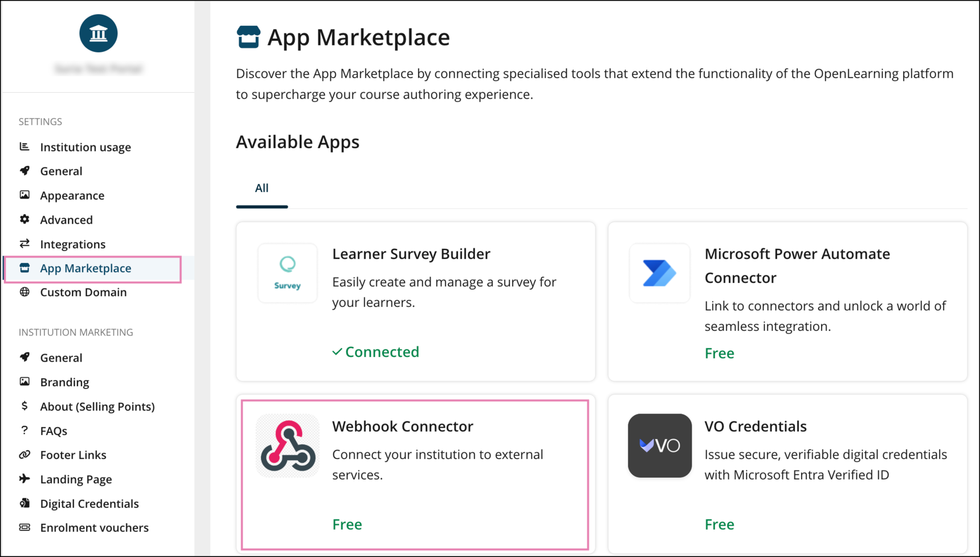
Task: Select the All apps tab
Action: 262,189
